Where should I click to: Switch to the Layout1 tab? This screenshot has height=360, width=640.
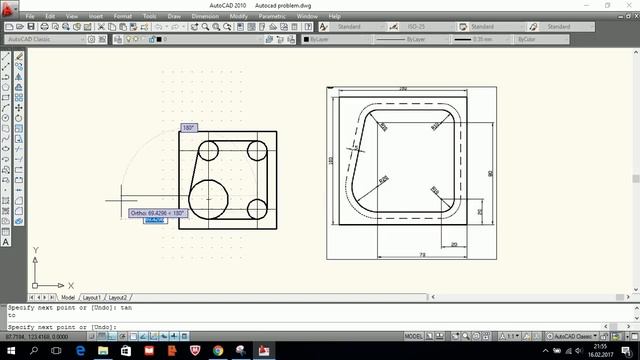coord(91,298)
